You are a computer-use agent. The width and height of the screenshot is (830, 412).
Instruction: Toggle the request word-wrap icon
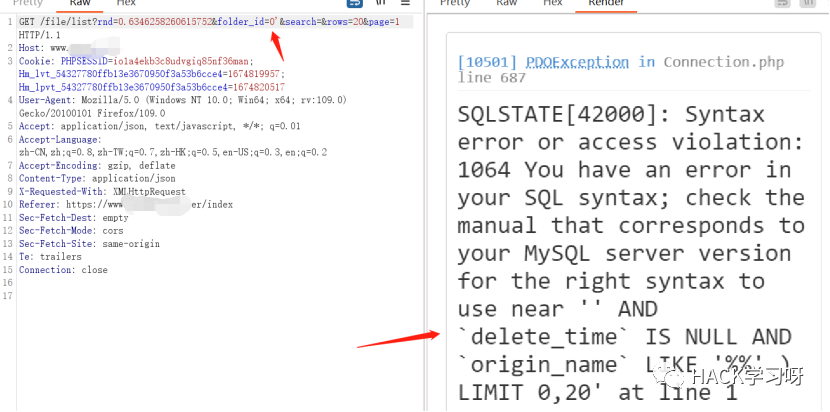(x=355, y=3)
